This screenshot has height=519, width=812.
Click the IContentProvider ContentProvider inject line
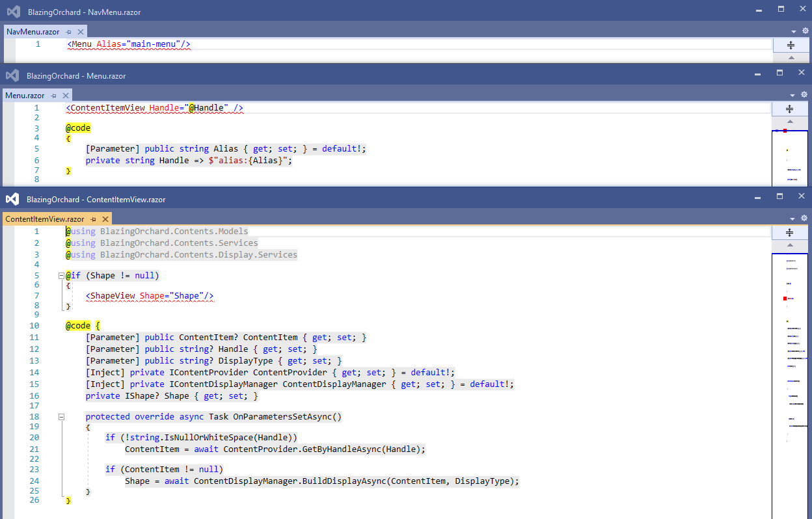tap(270, 373)
